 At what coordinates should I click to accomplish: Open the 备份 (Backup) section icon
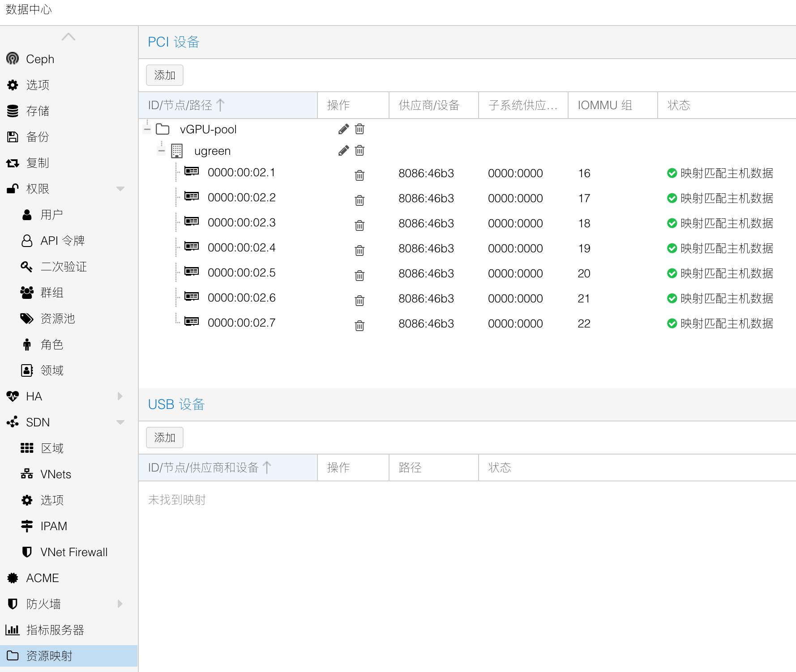tap(12, 137)
